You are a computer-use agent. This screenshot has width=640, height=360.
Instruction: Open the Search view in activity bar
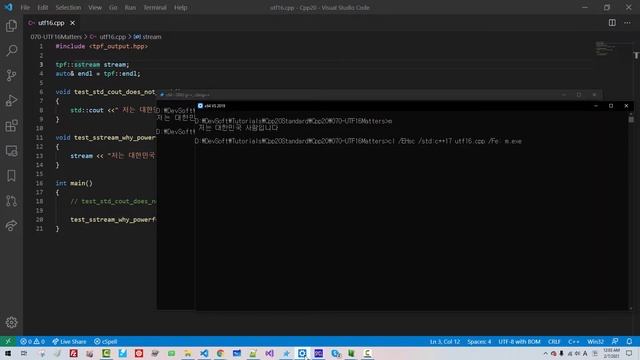coord(11,51)
